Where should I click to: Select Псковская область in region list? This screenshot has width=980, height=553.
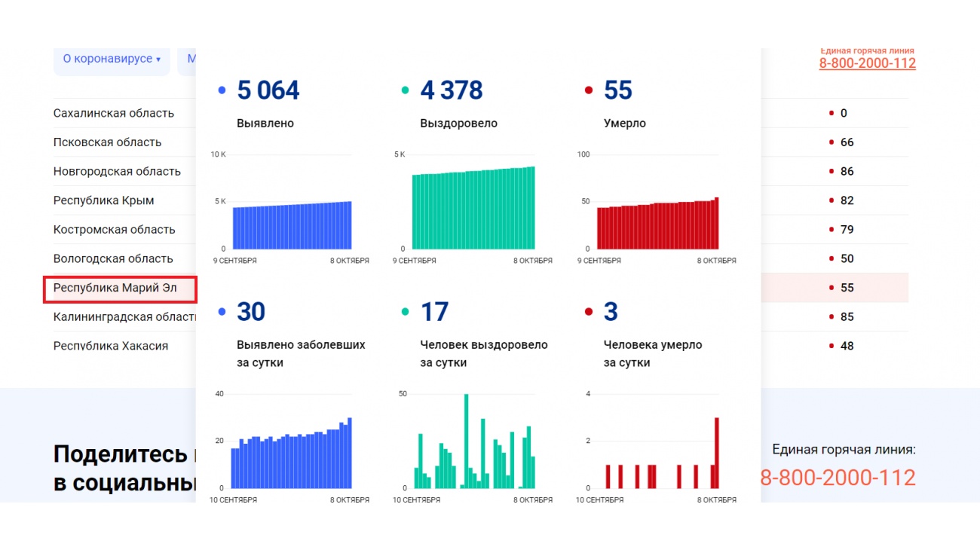coord(107,142)
